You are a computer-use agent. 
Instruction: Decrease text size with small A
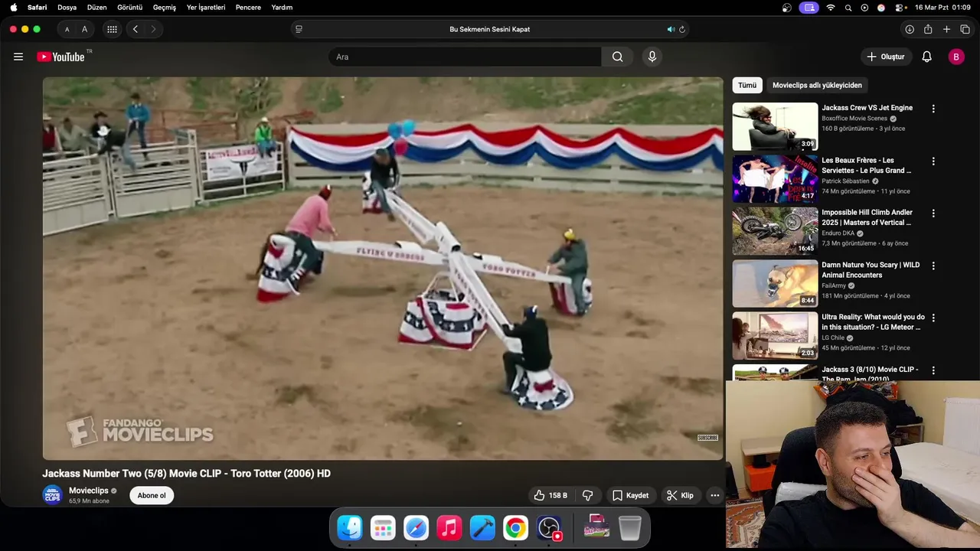tap(67, 29)
